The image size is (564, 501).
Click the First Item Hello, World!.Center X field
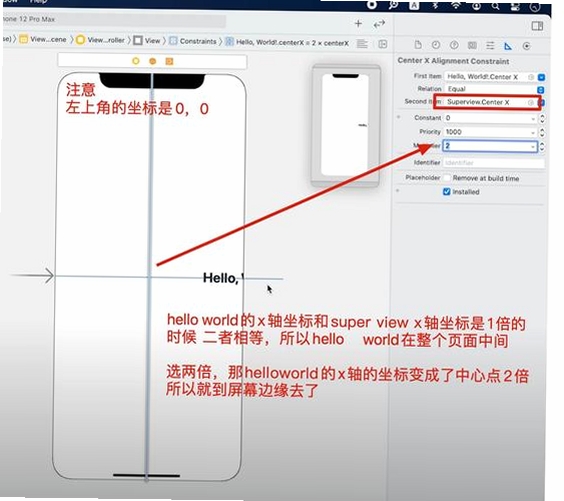pos(490,77)
